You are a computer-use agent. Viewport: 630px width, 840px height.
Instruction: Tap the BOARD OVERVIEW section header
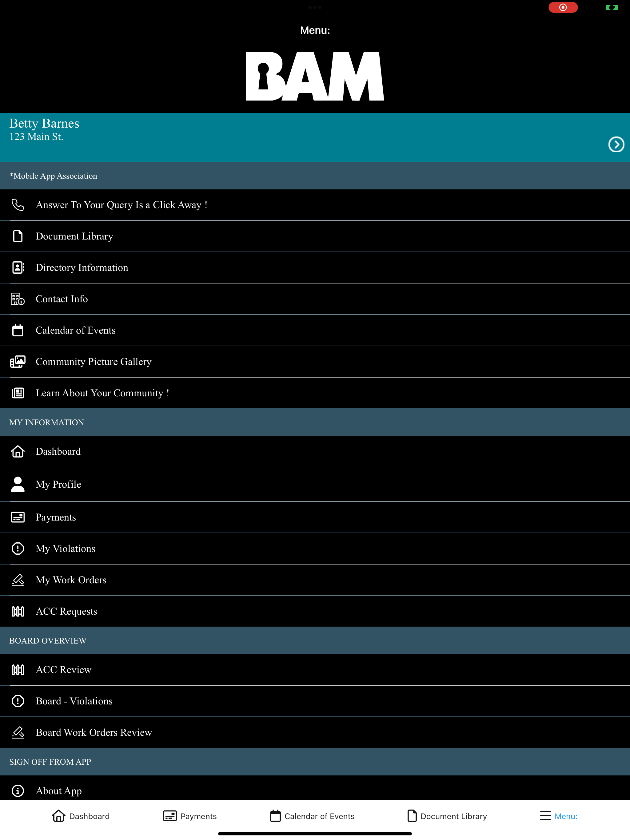coord(315,641)
